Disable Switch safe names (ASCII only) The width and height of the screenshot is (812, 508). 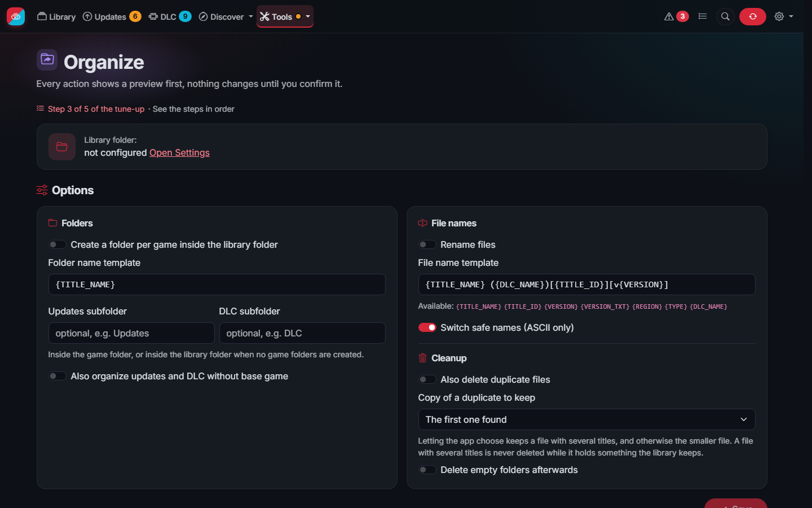point(427,327)
